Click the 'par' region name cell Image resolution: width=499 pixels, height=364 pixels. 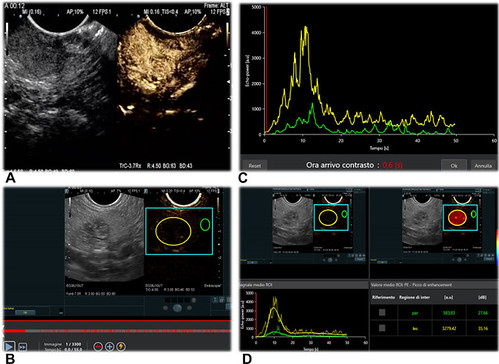[x=415, y=313]
